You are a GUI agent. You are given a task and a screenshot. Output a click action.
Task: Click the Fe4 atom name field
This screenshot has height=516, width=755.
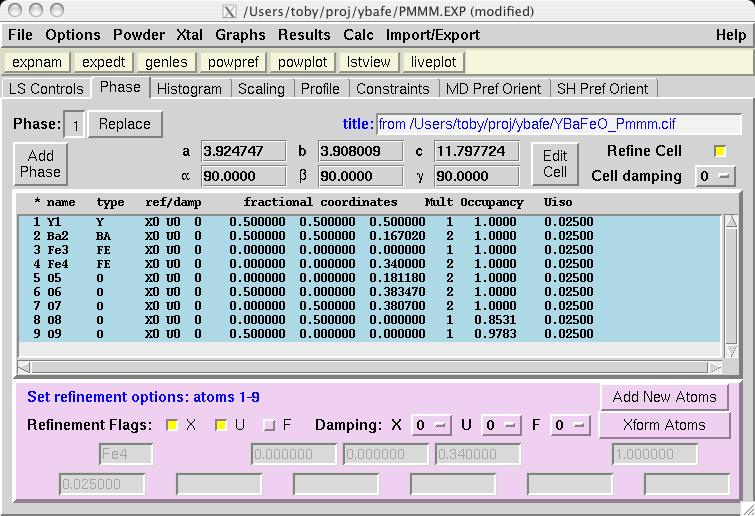pos(126,454)
